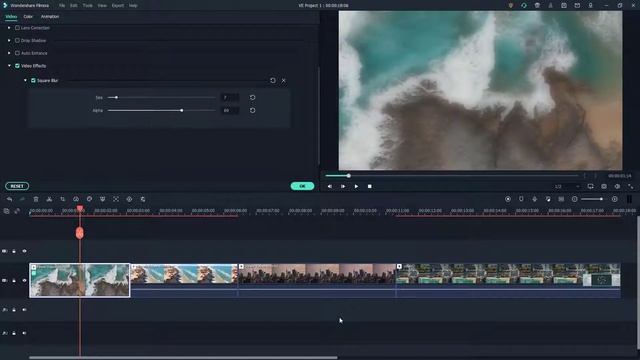Image resolution: width=640 pixels, height=360 pixels.
Task: Click the snapshot camera icon under preview
Action: point(604,187)
